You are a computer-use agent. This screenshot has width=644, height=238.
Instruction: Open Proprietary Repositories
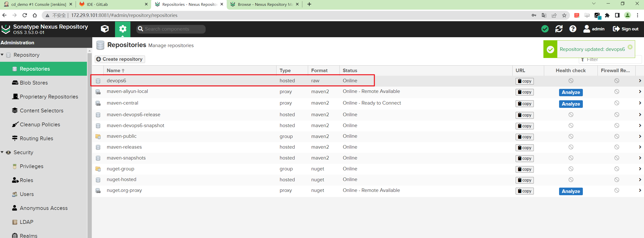click(x=49, y=97)
